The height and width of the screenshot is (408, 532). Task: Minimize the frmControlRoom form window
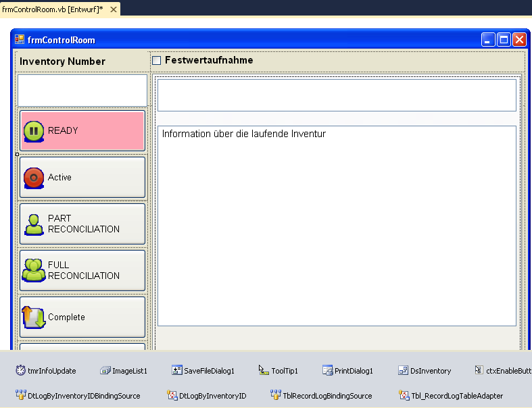click(488, 40)
